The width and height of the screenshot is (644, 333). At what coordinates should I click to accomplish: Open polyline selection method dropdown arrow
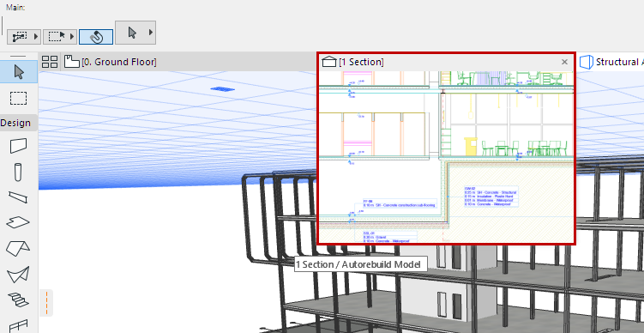coord(36,37)
